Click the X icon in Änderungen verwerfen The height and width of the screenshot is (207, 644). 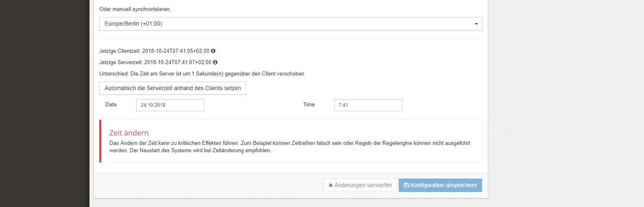pos(331,185)
